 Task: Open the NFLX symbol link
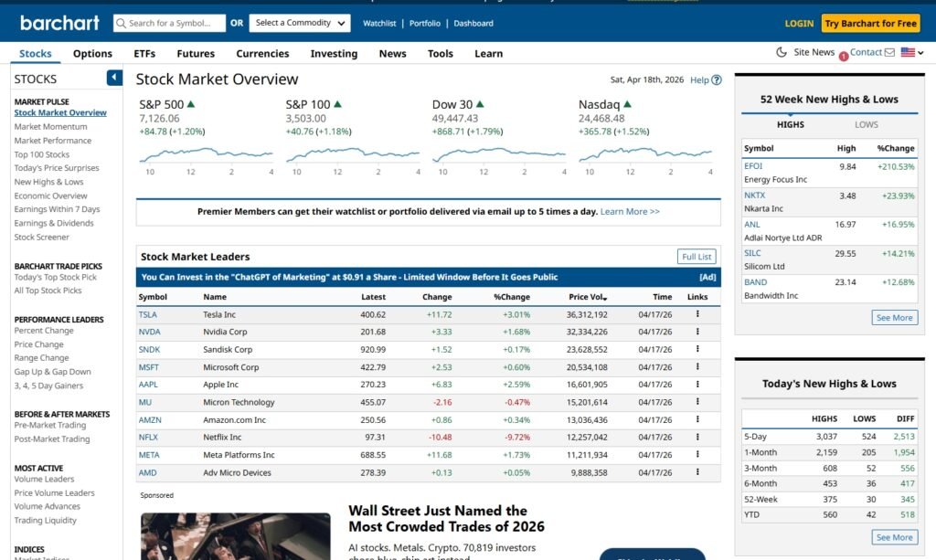pos(148,438)
